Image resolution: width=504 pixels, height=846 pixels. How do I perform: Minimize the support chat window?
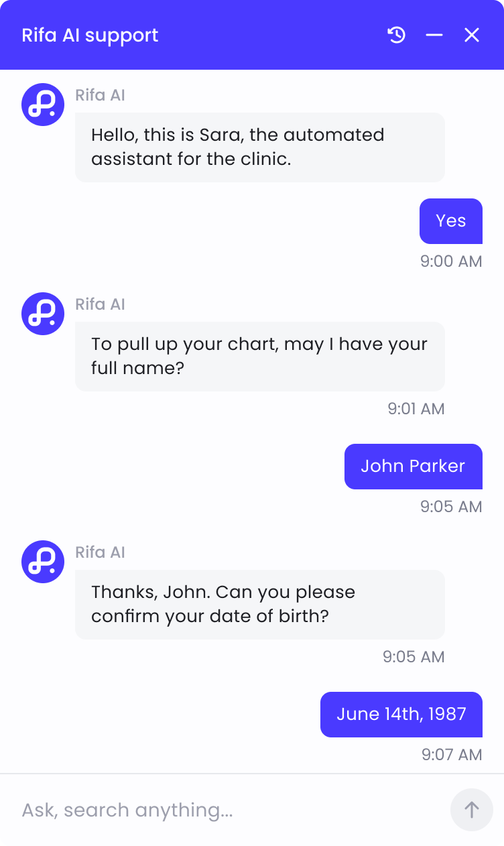coord(434,35)
